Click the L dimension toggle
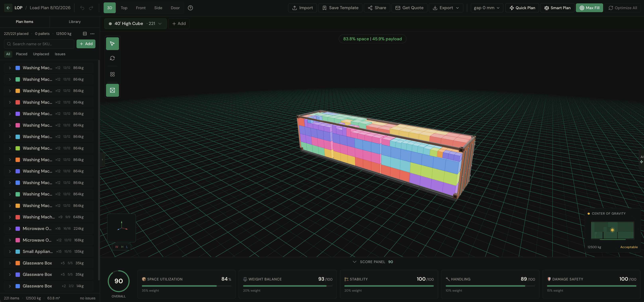The image size is (644, 302). coord(127,247)
